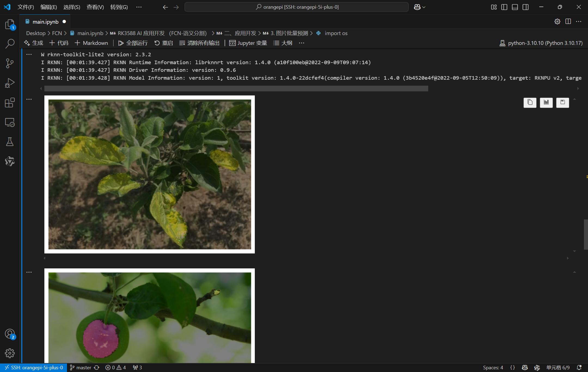Toggle the primary side bar layout

(x=504, y=7)
